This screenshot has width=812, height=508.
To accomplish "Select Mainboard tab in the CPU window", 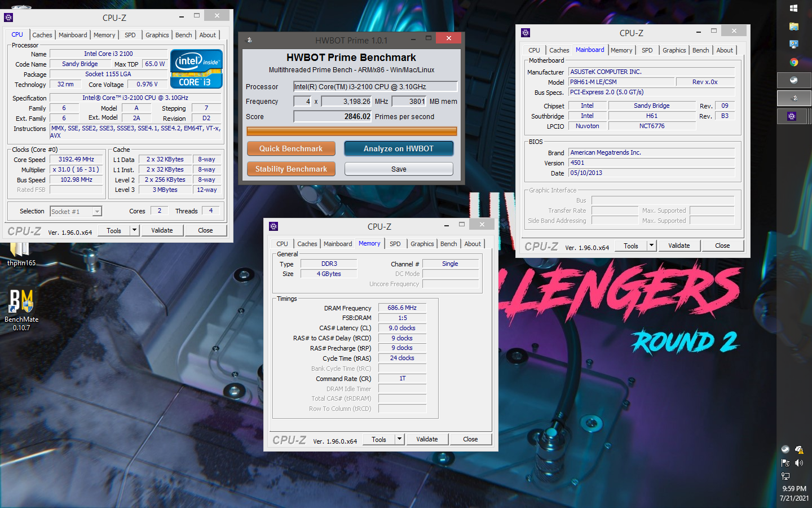I will 73,35.
